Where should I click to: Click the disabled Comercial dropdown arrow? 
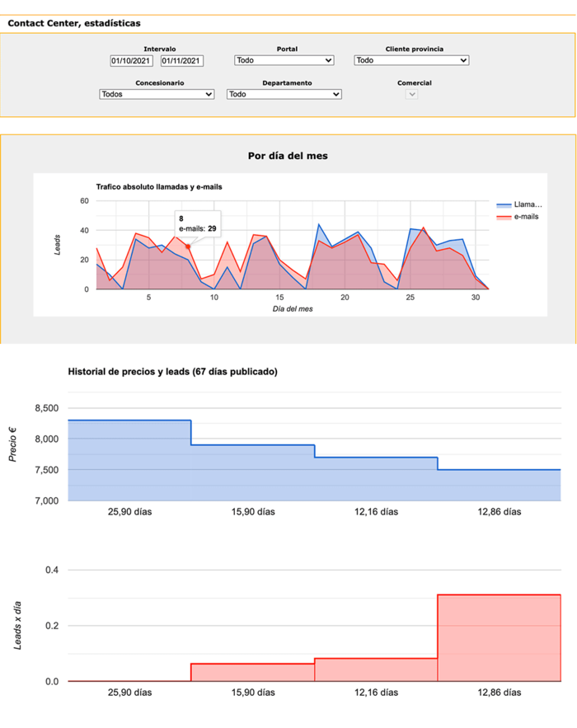tap(412, 94)
